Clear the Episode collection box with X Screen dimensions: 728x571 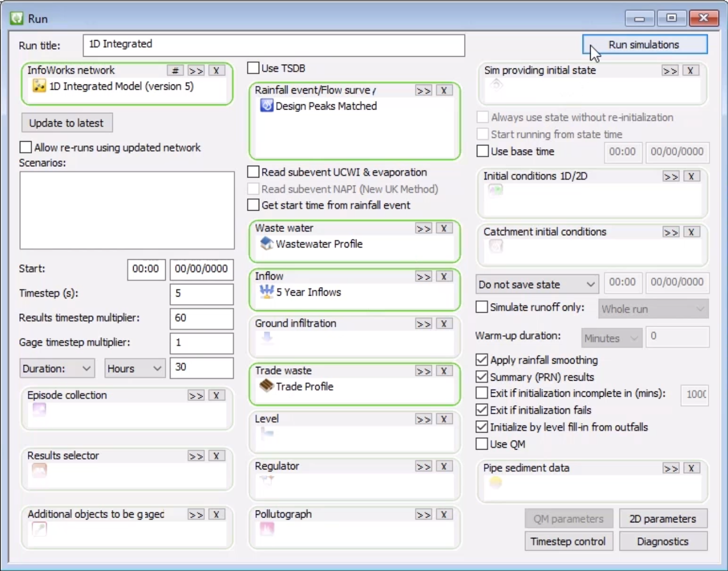click(216, 396)
